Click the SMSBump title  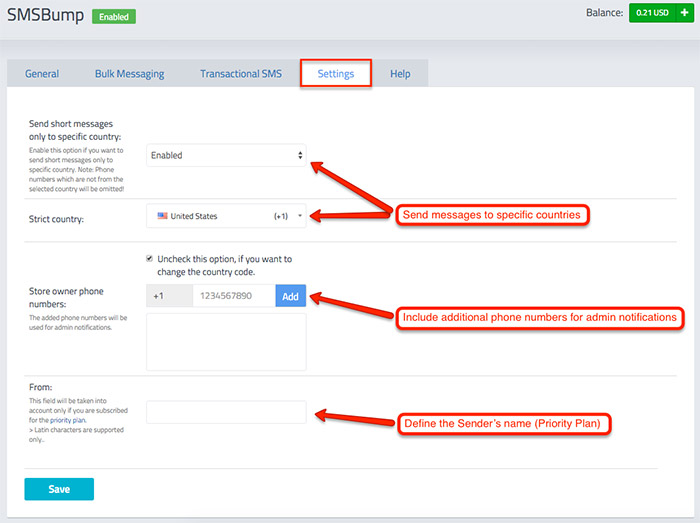(46, 16)
